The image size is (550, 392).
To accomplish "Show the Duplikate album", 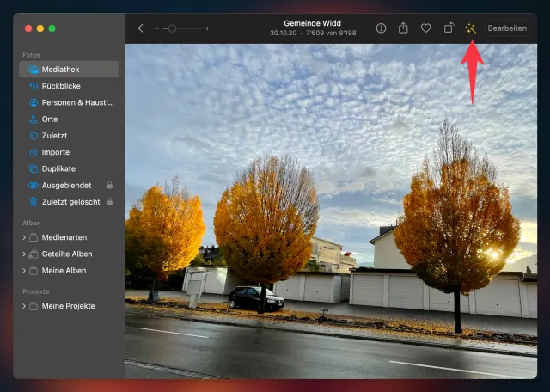I will (58, 169).
